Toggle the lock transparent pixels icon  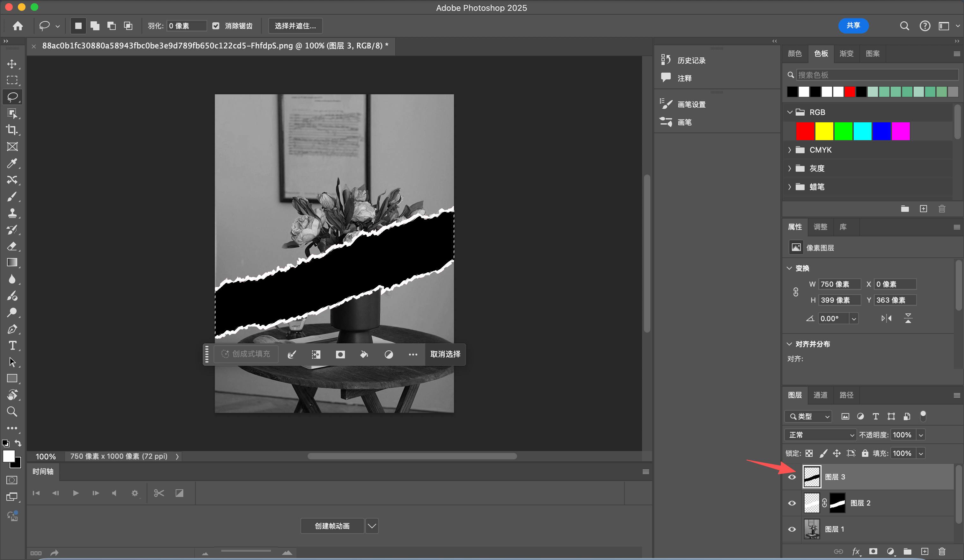point(809,453)
